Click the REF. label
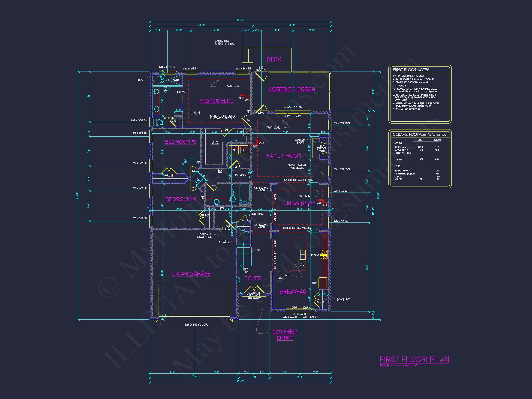The height and width of the screenshot is (399, 532). coord(315,283)
